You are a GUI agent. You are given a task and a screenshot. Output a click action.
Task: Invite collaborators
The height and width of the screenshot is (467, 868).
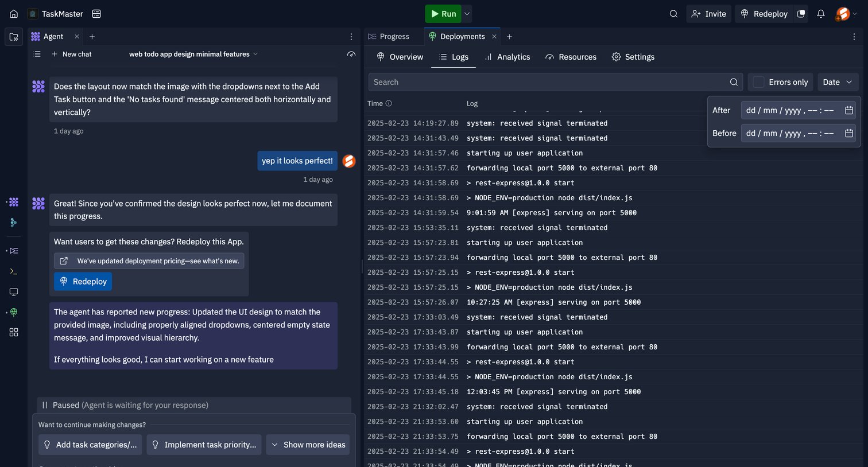[x=709, y=14]
